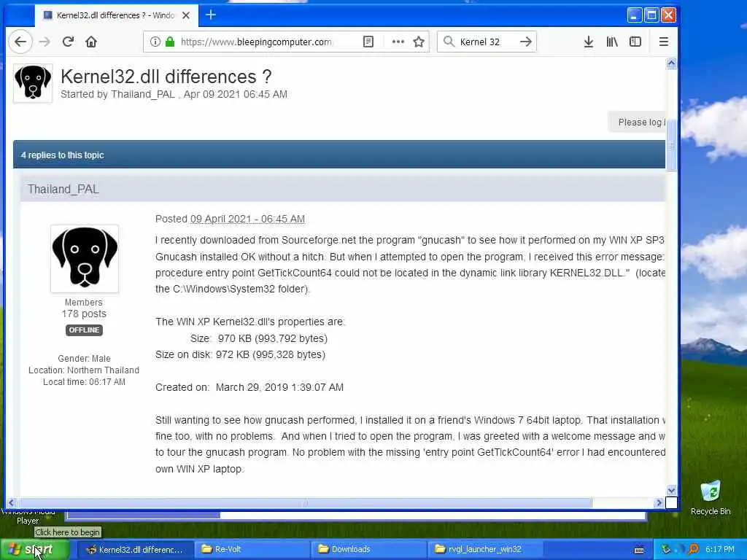Open the library bookmarks and history

click(x=612, y=42)
